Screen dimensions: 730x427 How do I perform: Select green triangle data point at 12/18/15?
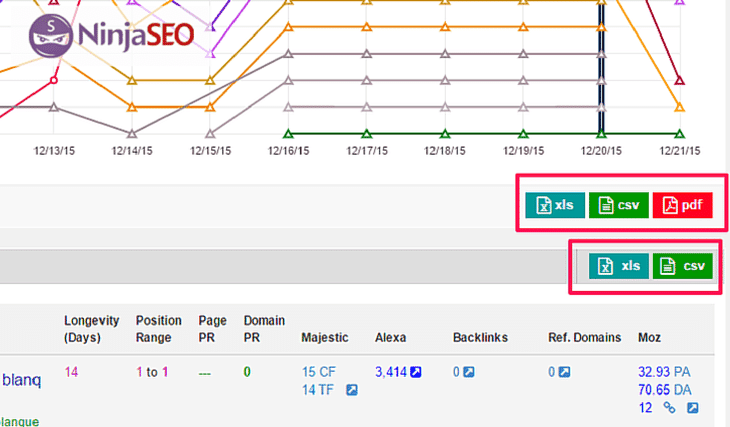[x=445, y=134]
